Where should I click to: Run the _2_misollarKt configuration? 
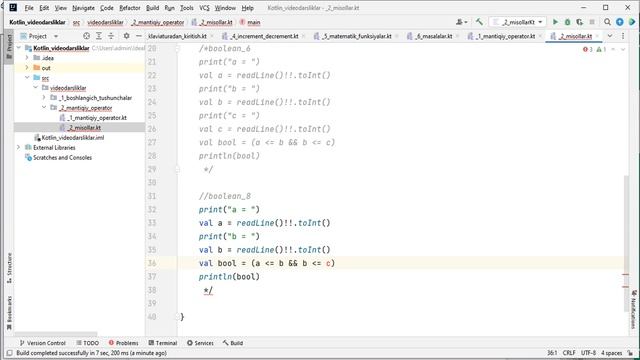[555, 22]
